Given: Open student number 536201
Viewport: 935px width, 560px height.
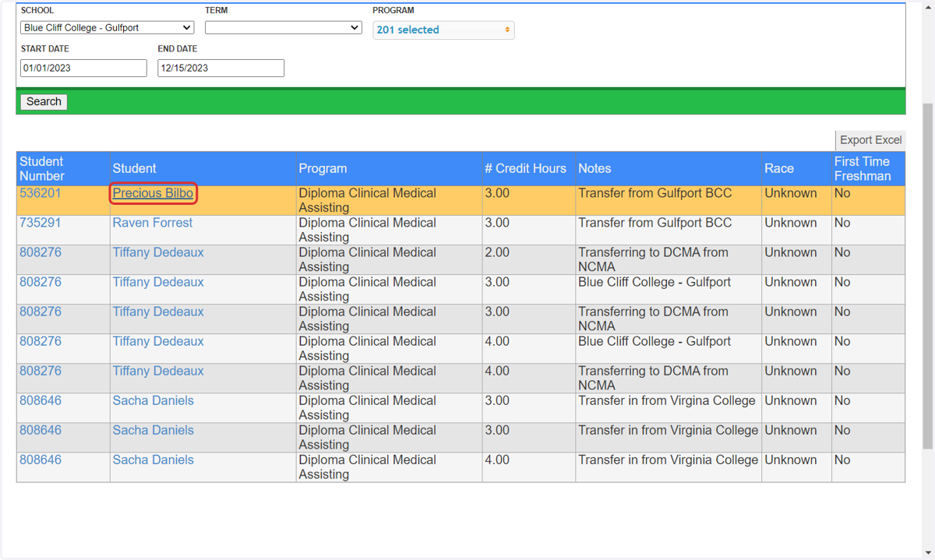Looking at the screenshot, I should point(40,193).
